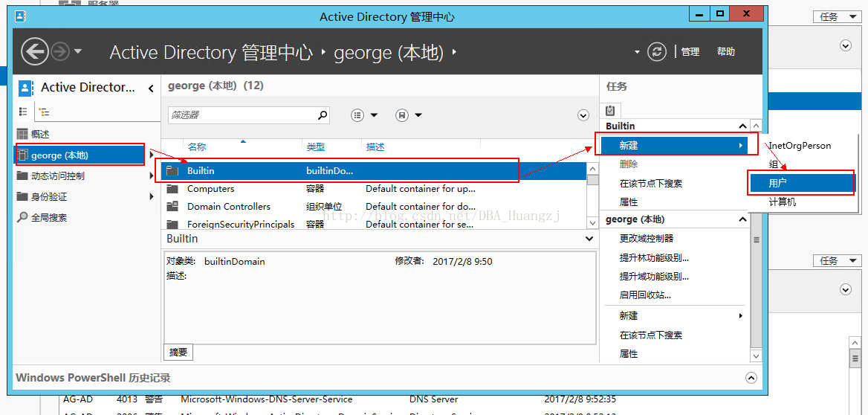Click the list scrollbar up arrow
Image resolution: width=868 pixels, height=415 pixels.
pyautogui.click(x=593, y=168)
